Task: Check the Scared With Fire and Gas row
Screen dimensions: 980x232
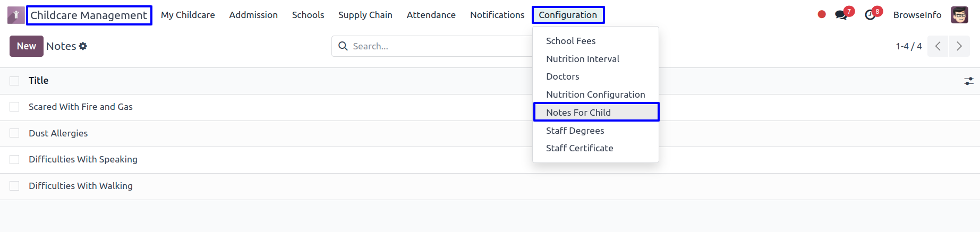Action: click(14, 107)
